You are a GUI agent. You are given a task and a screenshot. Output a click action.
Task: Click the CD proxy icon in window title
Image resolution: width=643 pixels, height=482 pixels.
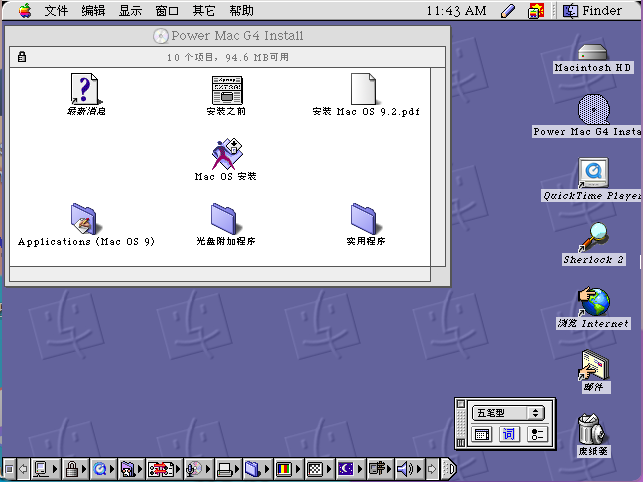(x=160, y=36)
